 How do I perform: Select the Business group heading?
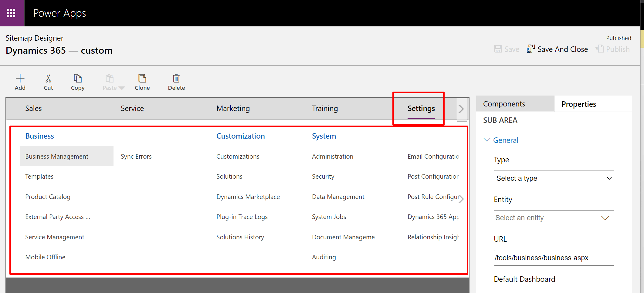pos(39,136)
